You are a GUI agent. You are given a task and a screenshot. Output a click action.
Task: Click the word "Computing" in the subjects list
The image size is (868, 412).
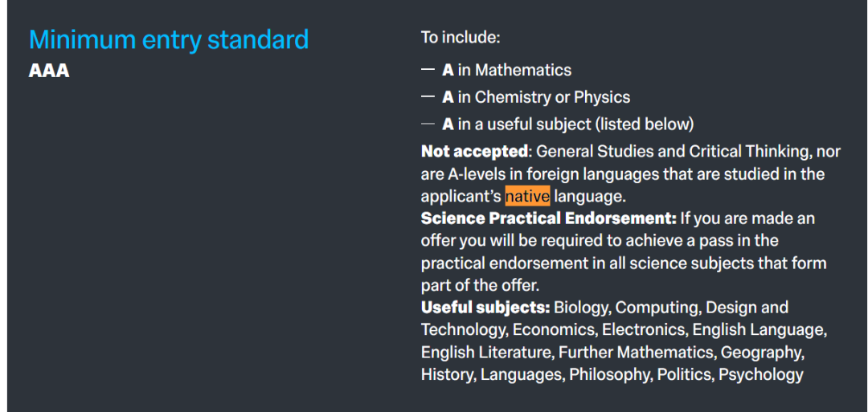(x=657, y=308)
